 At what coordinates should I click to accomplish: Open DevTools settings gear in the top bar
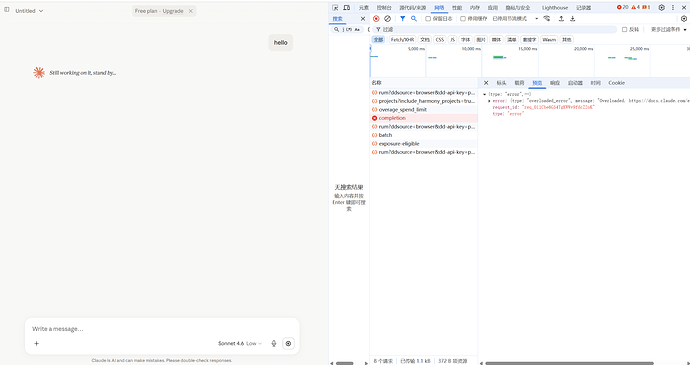(x=661, y=7)
